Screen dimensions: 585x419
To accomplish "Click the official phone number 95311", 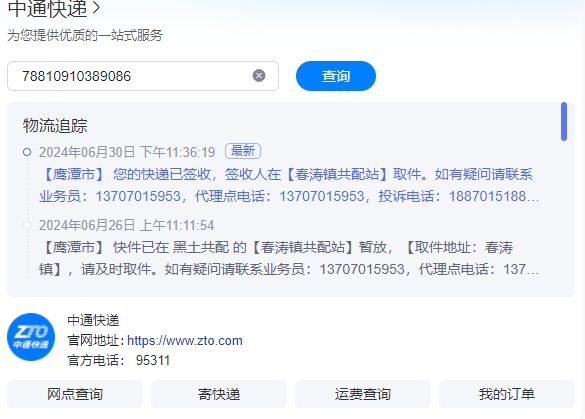I will (x=153, y=360).
